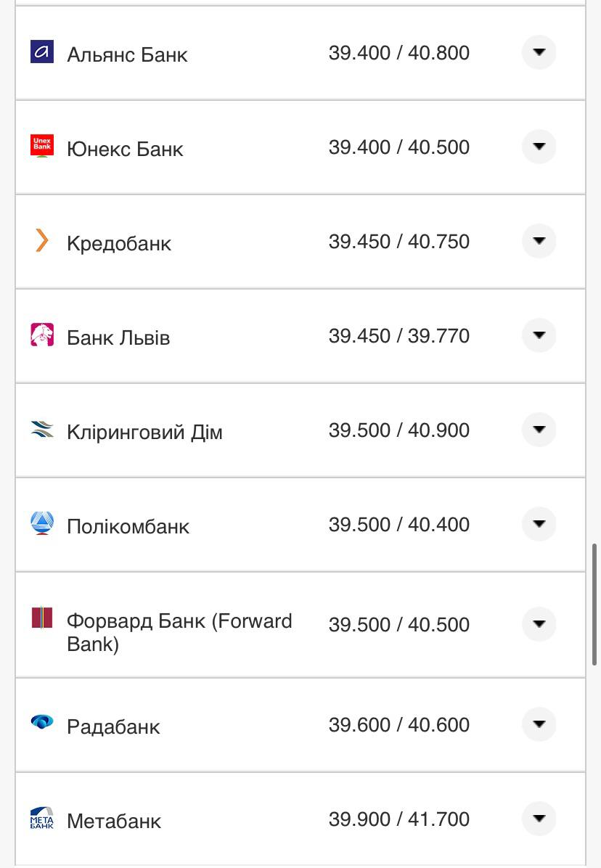Click the 39.450 / 39.770 rate value
The height and width of the screenshot is (868, 601).
tap(398, 336)
